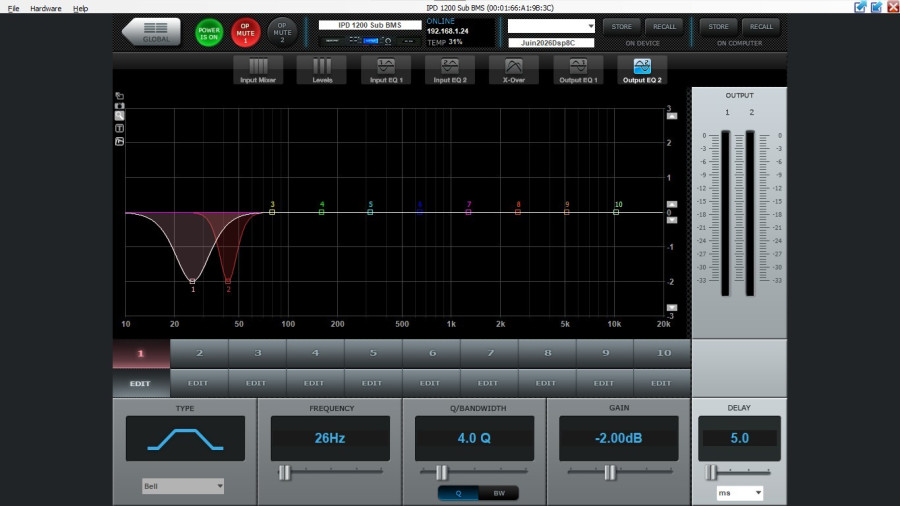Select the Output EQ 2 page
The image size is (900, 506).
click(642, 71)
